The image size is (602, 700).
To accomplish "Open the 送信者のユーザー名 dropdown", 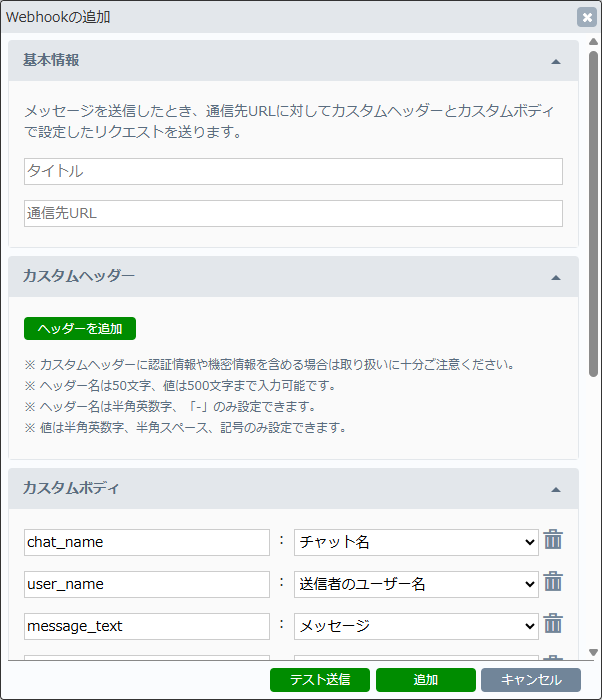I will pos(416,584).
